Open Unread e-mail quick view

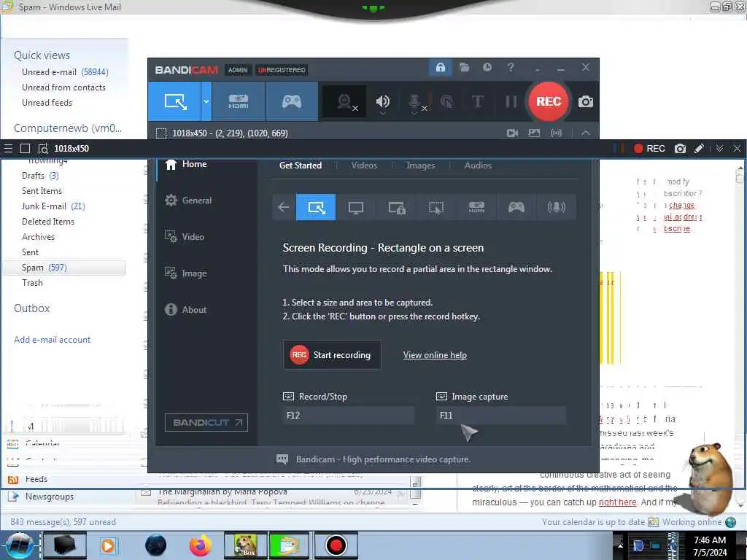[x=65, y=72]
